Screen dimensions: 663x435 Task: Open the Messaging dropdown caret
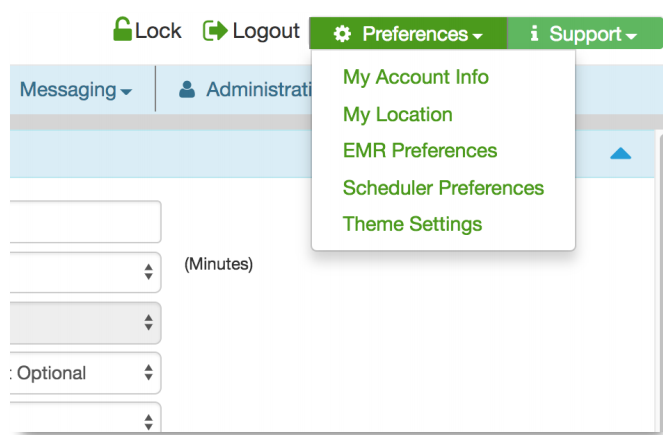coord(126,92)
